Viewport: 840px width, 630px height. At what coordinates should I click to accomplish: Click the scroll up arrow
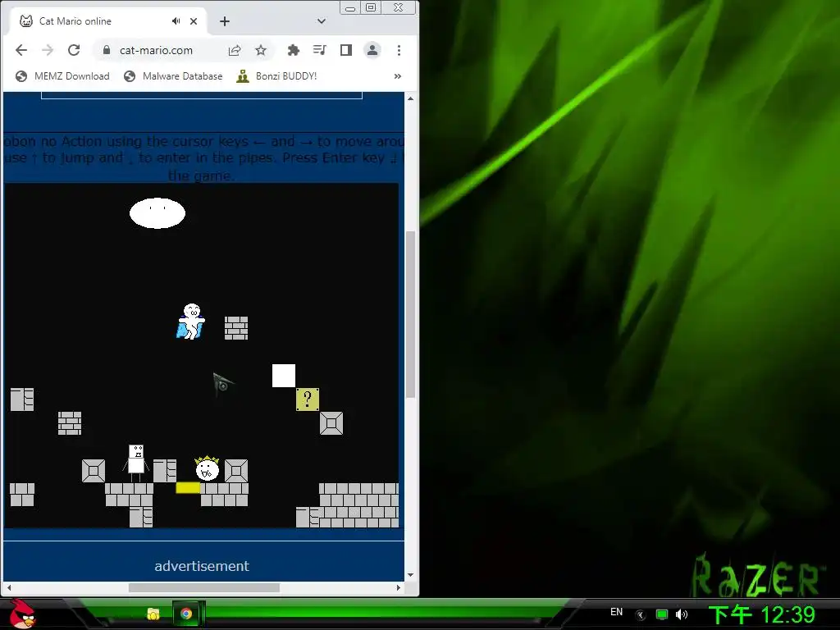pos(410,98)
